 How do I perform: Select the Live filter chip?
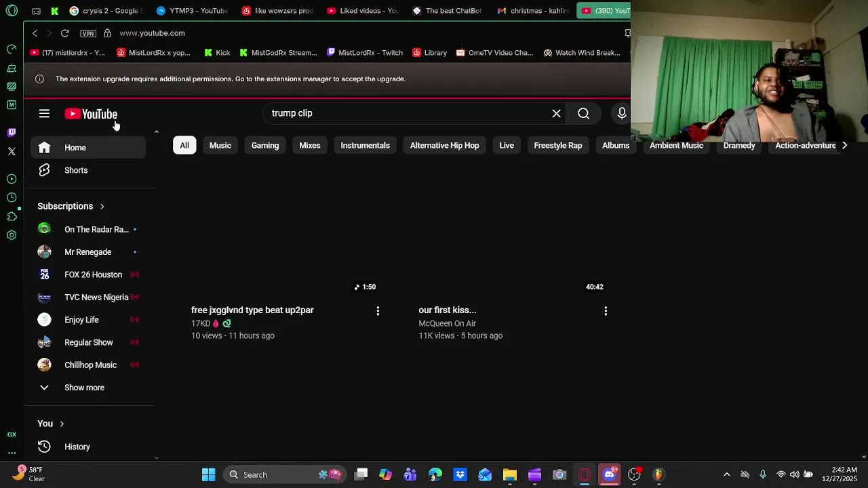click(507, 145)
